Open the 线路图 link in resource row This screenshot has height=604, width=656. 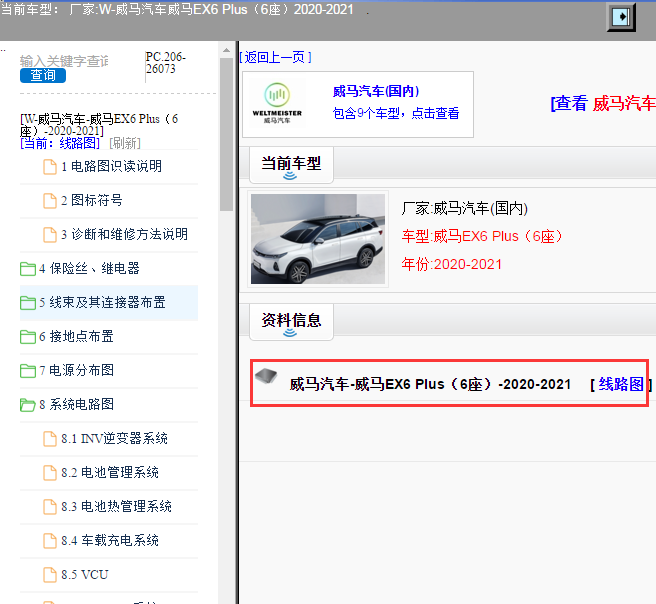tap(621, 384)
